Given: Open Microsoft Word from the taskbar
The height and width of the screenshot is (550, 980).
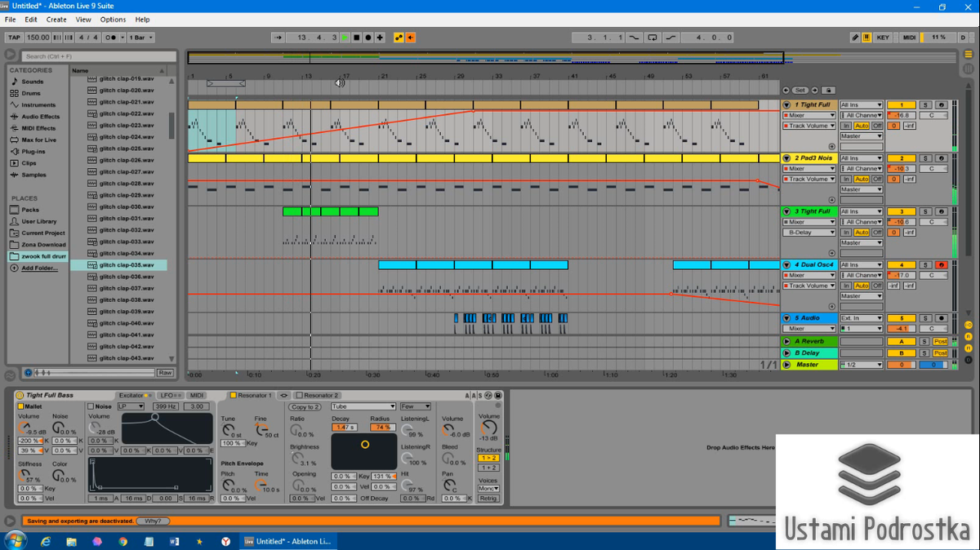Looking at the screenshot, I should pyautogui.click(x=174, y=541).
